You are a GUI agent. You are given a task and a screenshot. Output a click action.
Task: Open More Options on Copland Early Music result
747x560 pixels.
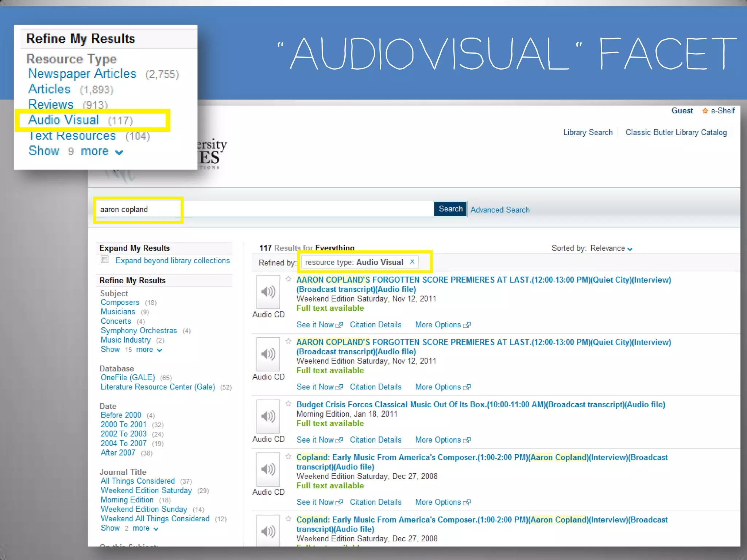click(x=438, y=502)
